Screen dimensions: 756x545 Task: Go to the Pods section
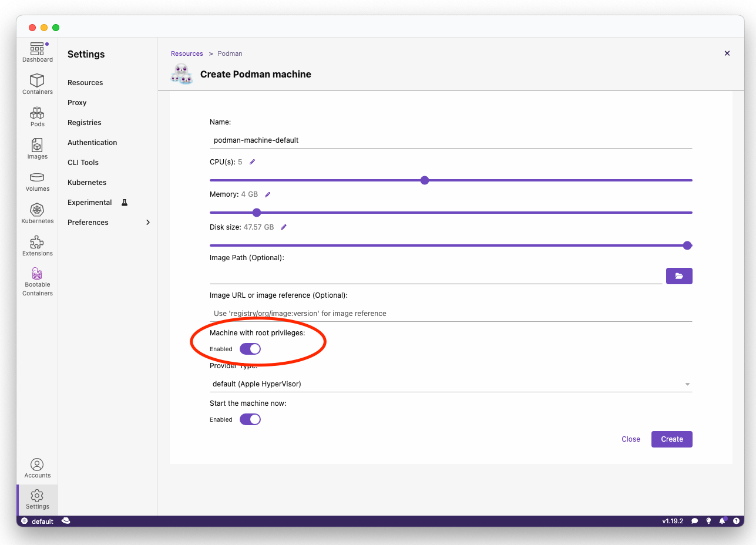coord(38,117)
